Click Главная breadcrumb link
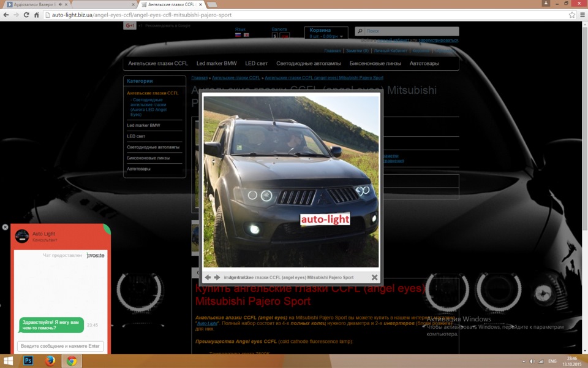 [200, 78]
